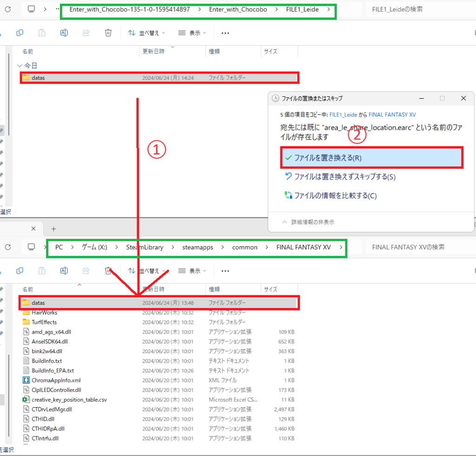
Task: Open the three-dot more options in the lower toolbar
Action: click(225, 271)
